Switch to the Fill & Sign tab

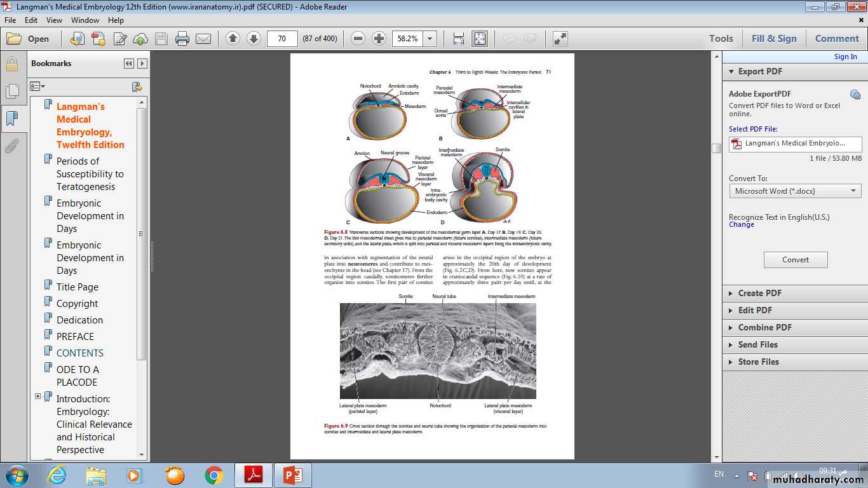point(774,39)
